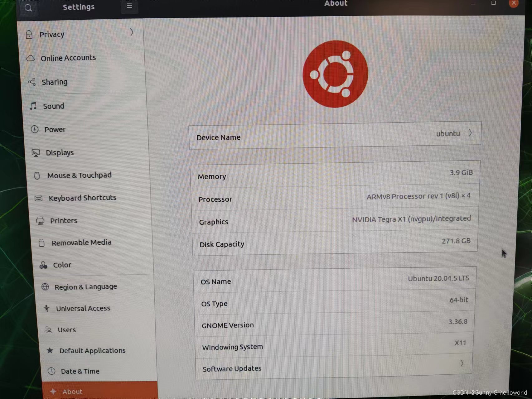This screenshot has width=532, height=399.
Task: Click the GNOME Version value 3.36.8
Action: coord(458,321)
